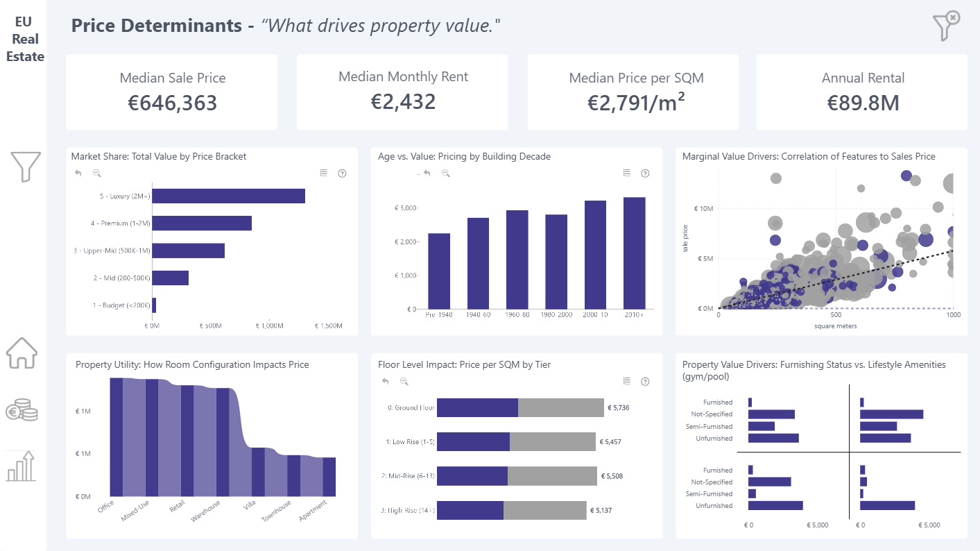
Task: Show legend list on Floor Level Impact chart
Action: 626,381
